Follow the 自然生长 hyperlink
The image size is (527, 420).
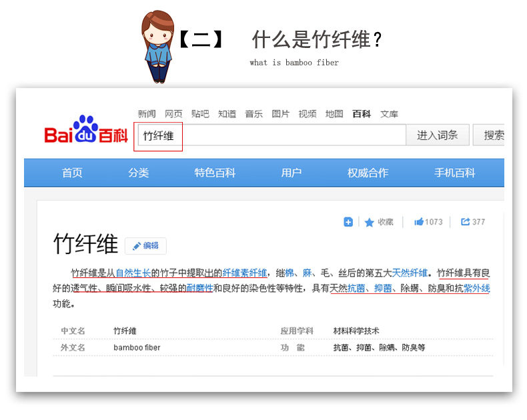[133, 273]
